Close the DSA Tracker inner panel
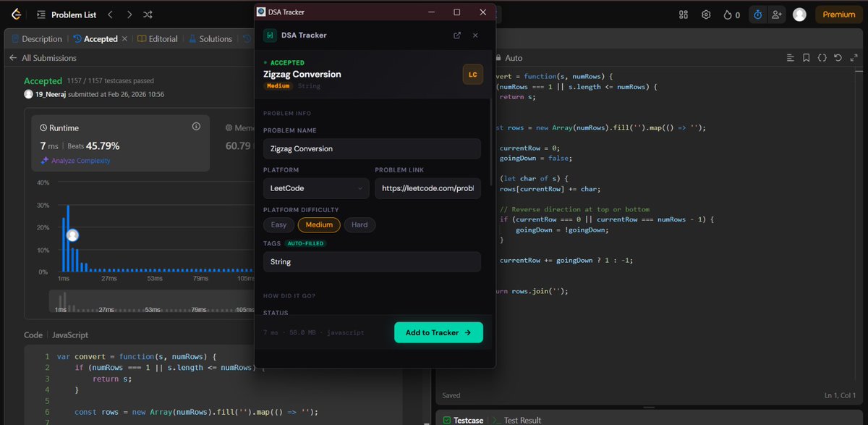Viewport: 868px width, 425px height. tap(475, 35)
